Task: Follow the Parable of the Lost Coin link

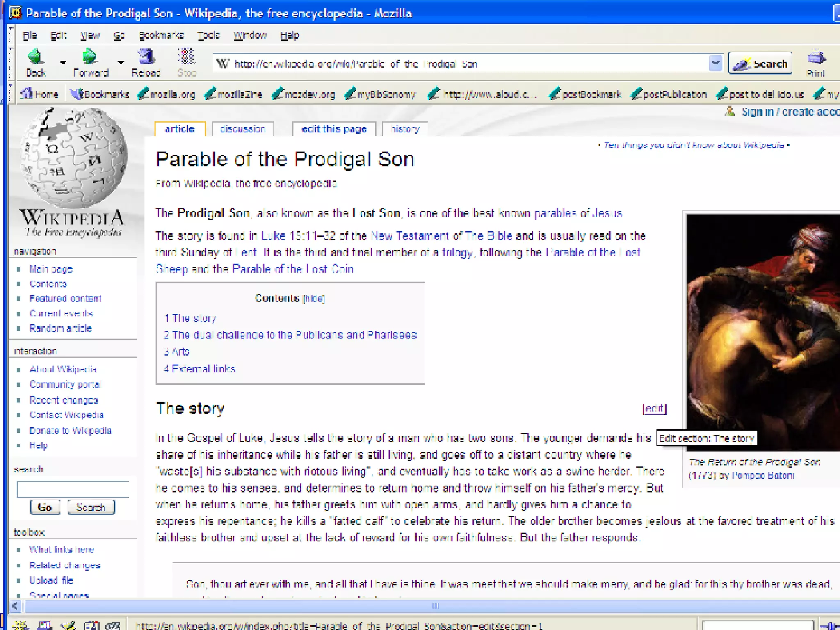Action: (292, 269)
